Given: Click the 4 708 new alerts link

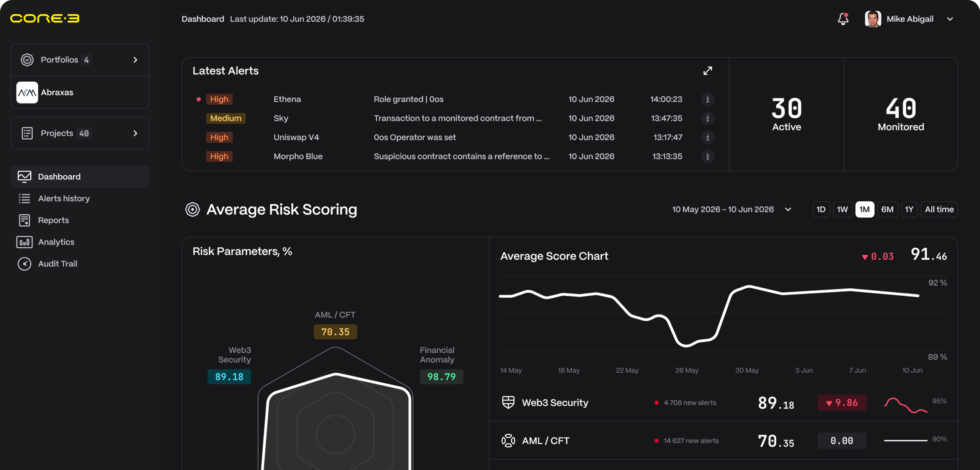Looking at the screenshot, I should [690, 403].
